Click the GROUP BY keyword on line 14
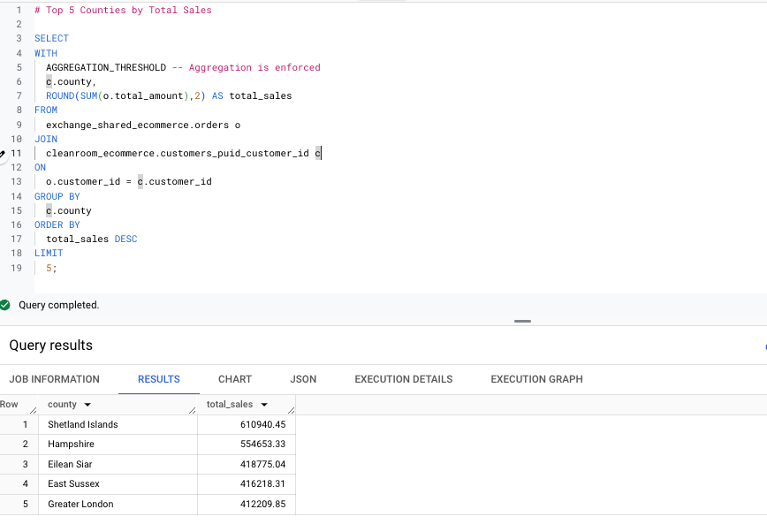This screenshot has width=767, height=532. [x=57, y=196]
